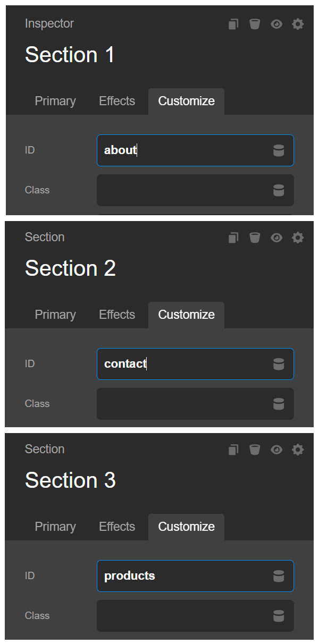Switch to Effects tab in Section 2
Image resolution: width=319 pixels, height=644 pixels.
tap(117, 315)
